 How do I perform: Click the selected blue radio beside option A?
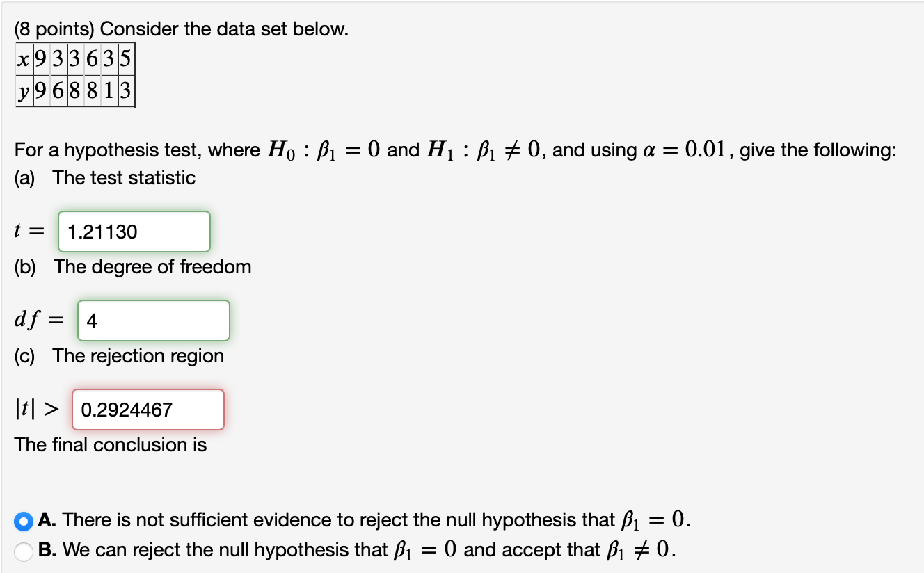(x=24, y=519)
